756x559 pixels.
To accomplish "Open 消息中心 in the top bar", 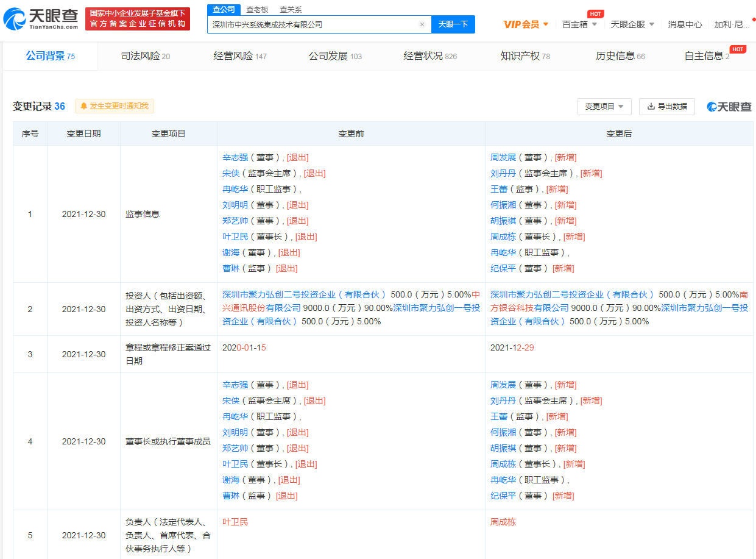I will point(685,24).
